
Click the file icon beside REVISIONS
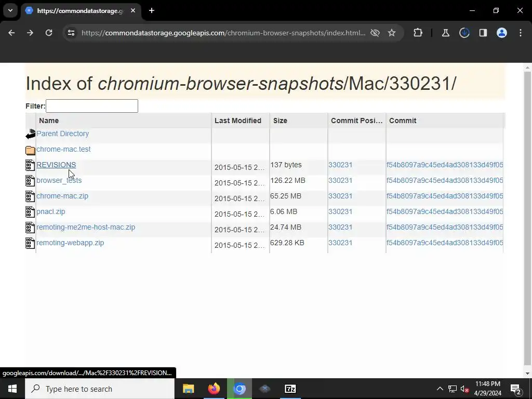pyautogui.click(x=30, y=165)
